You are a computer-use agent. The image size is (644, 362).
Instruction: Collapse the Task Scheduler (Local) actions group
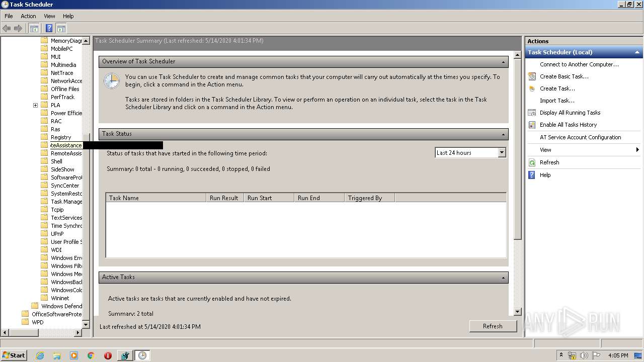pos(637,52)
